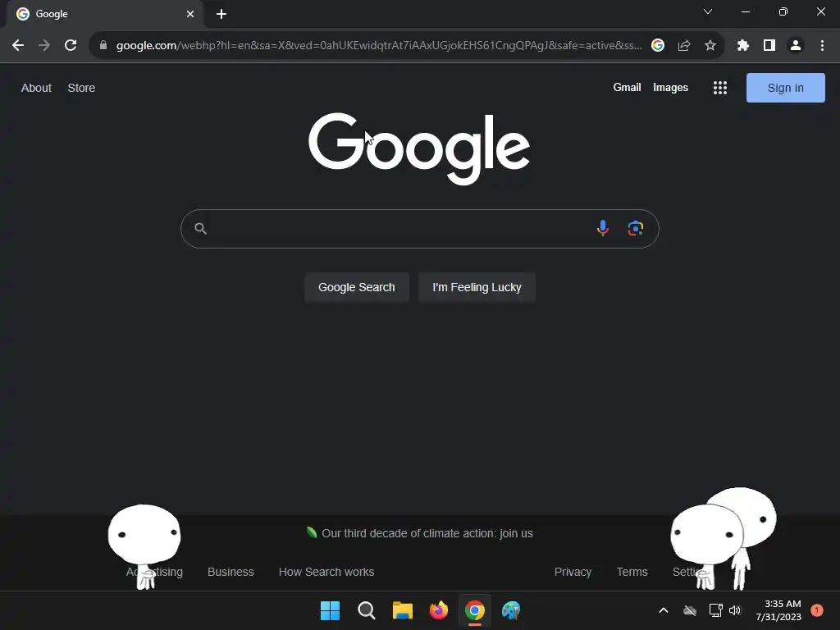Open the Windows Start menu
The width and height of the screenshot is (840, 630).
click(x=330, y=610)
